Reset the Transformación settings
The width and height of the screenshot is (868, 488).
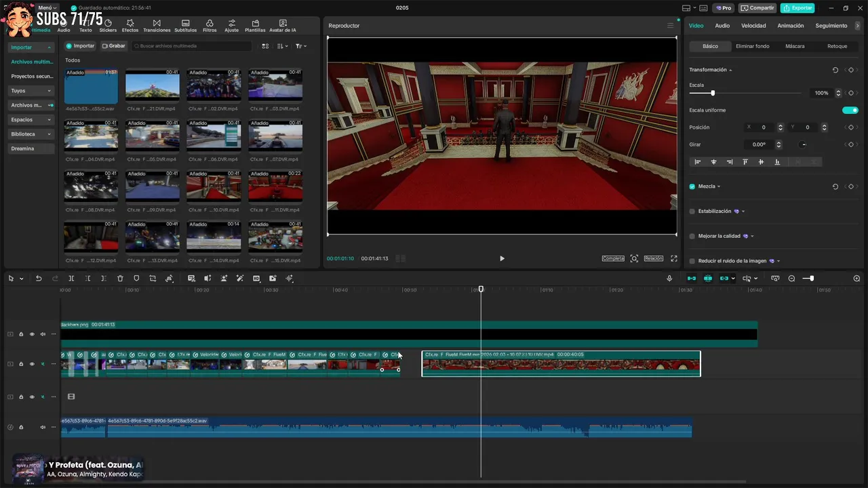pos(835,70)
